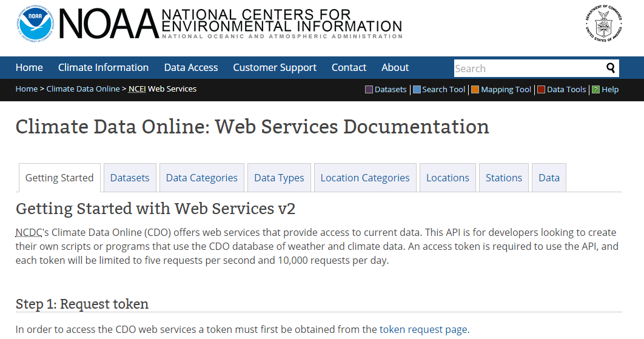Select the Location Categories tab
This screenshot has height=339, width=644.
(365, 178)
